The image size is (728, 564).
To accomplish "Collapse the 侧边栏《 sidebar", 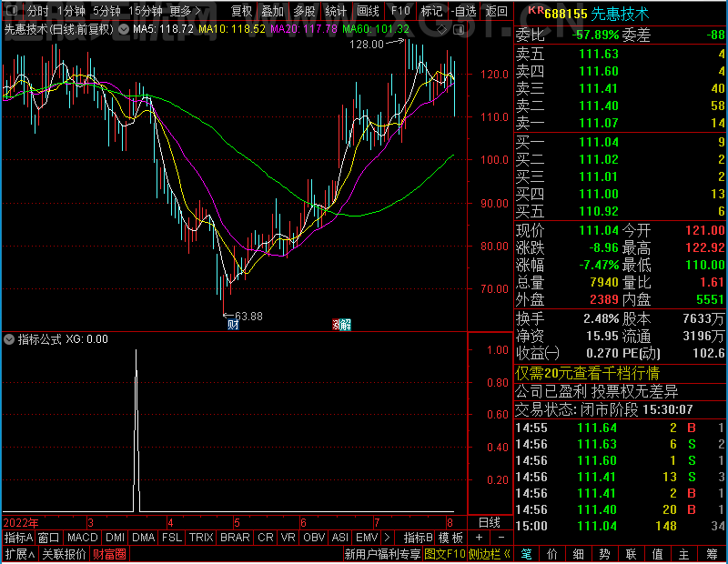I will click(x=490, y=554).
